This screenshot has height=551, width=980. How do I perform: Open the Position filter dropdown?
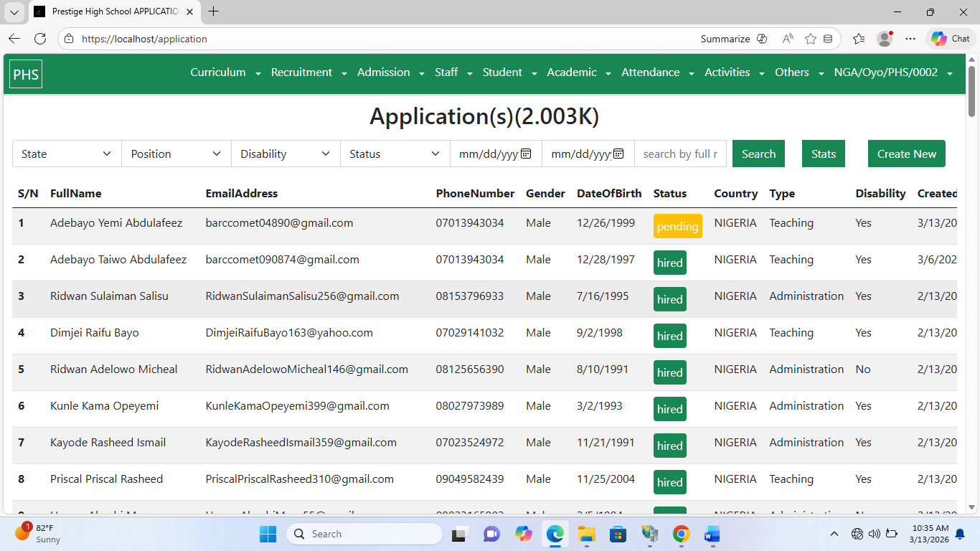coord(176,154)
